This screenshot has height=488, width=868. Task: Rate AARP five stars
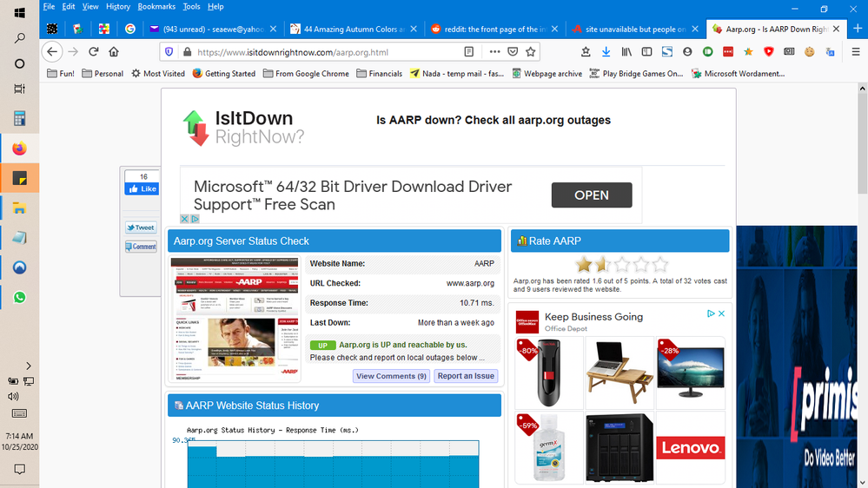tap(659, 265)
